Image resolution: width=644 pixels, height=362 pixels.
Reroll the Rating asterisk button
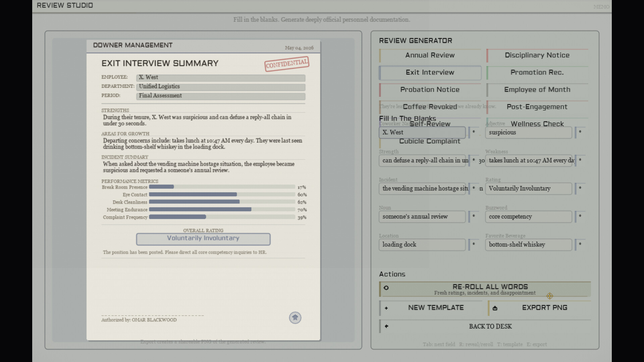(x=580, y=188)
